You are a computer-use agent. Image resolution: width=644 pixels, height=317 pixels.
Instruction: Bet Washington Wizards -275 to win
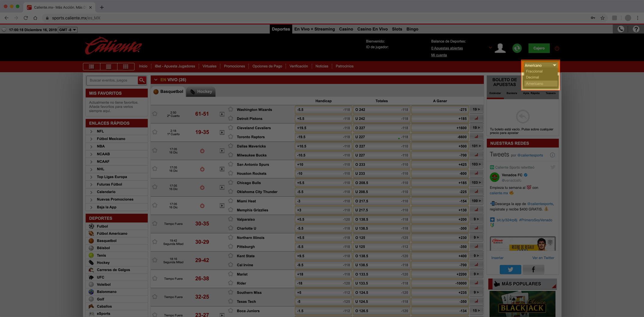pos(440,109)
